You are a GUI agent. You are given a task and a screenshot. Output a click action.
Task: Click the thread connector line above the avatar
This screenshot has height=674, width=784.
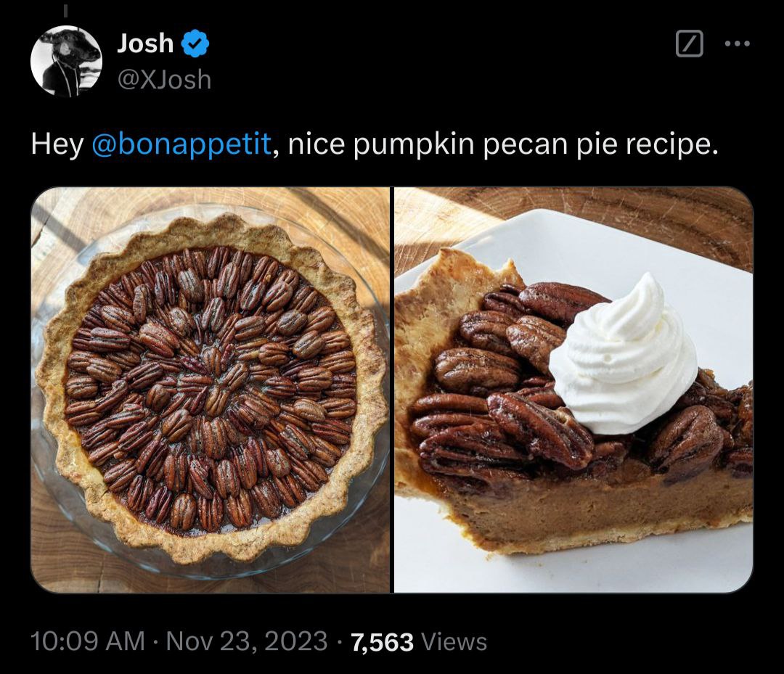click(x=65, y=11)
